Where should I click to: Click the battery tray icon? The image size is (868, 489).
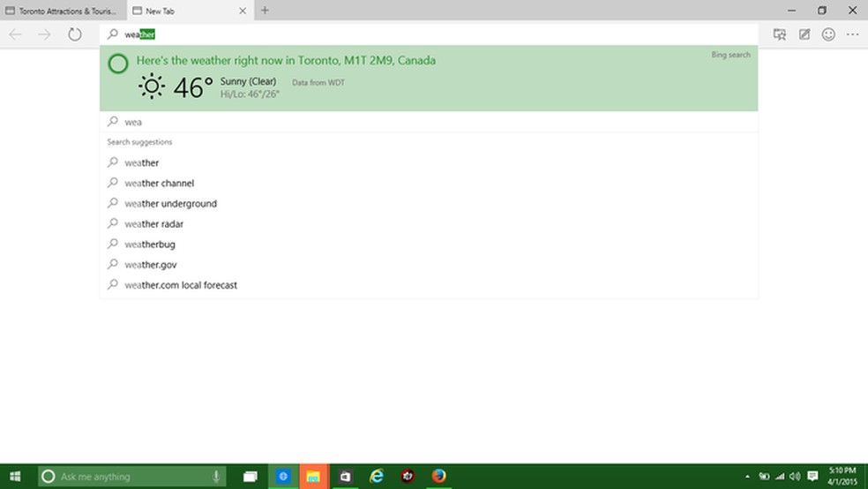click(764, 477)
